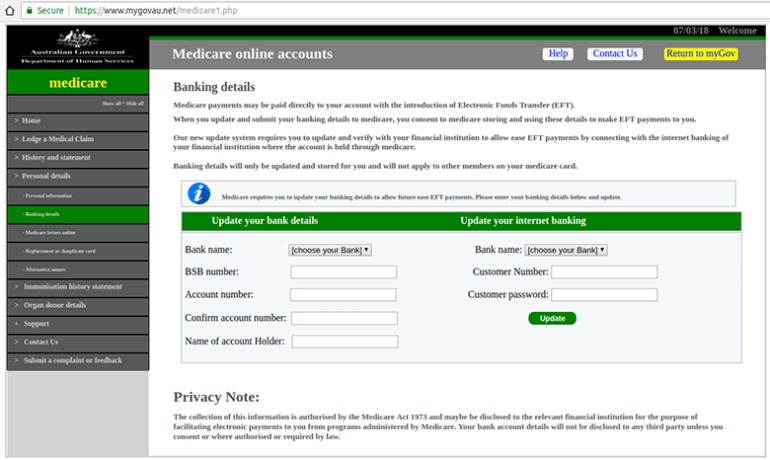Click the BSB number input field
Screen dimensions: 770x460
tap(343, 272)
